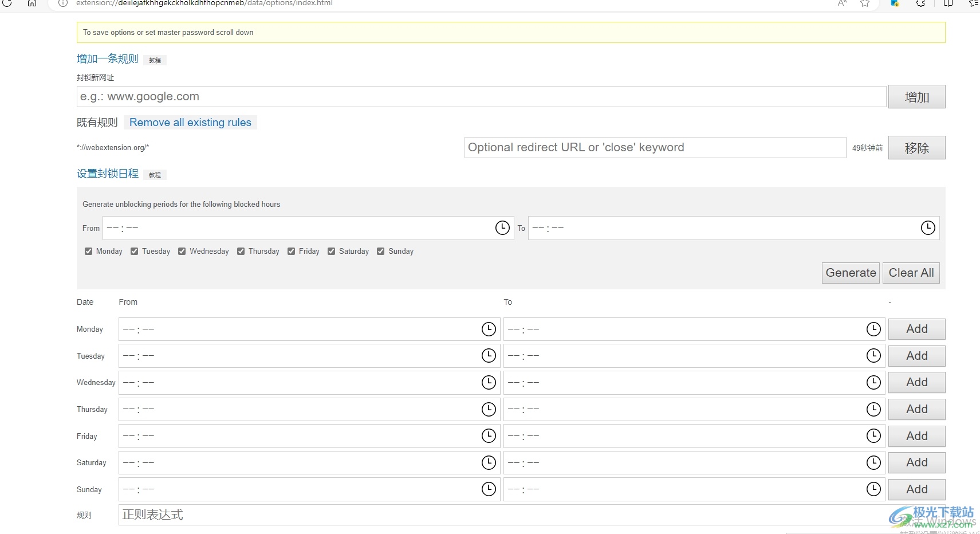Viewport: 980px width, 534px height.
Task: Open 教程 link beside 增加一条规则
Action: point(155,60)
